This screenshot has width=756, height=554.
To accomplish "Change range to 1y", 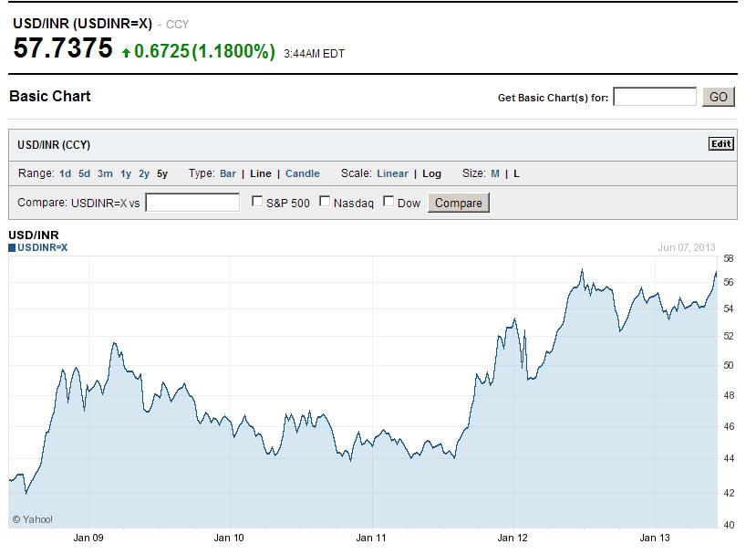I will [126, 173].
